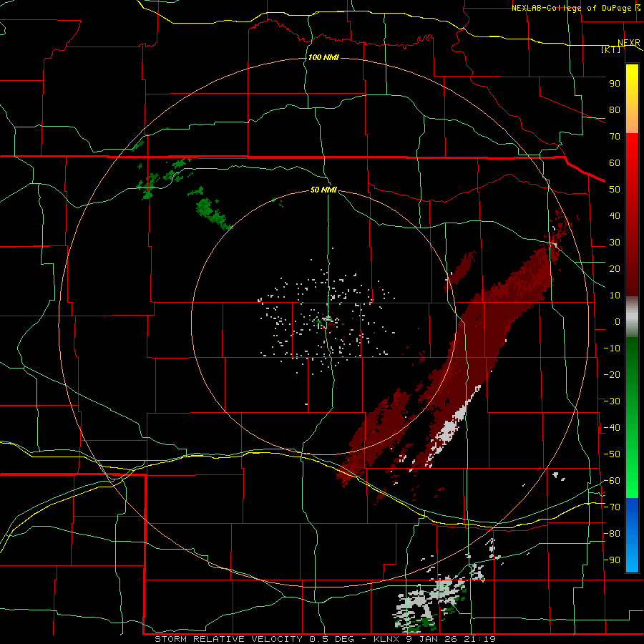Click the -50 value on the velocity scale
The image size is (644, 644).
612,454
